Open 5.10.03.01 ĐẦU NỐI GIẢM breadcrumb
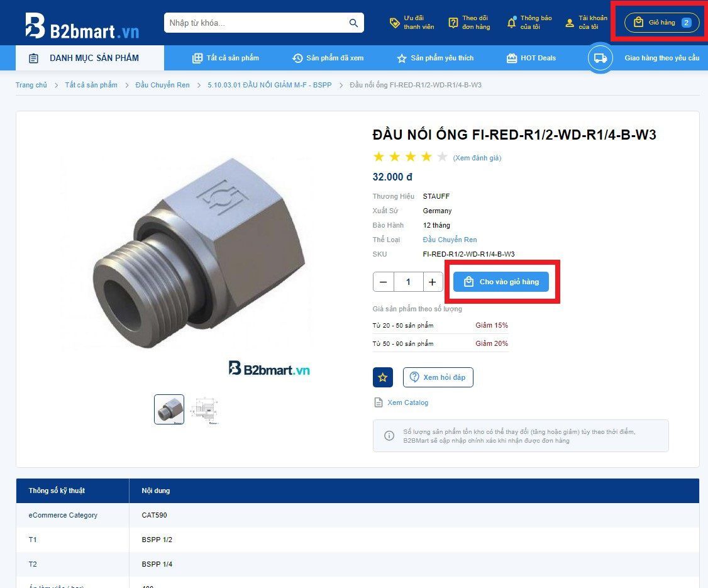 pos(270,85)
